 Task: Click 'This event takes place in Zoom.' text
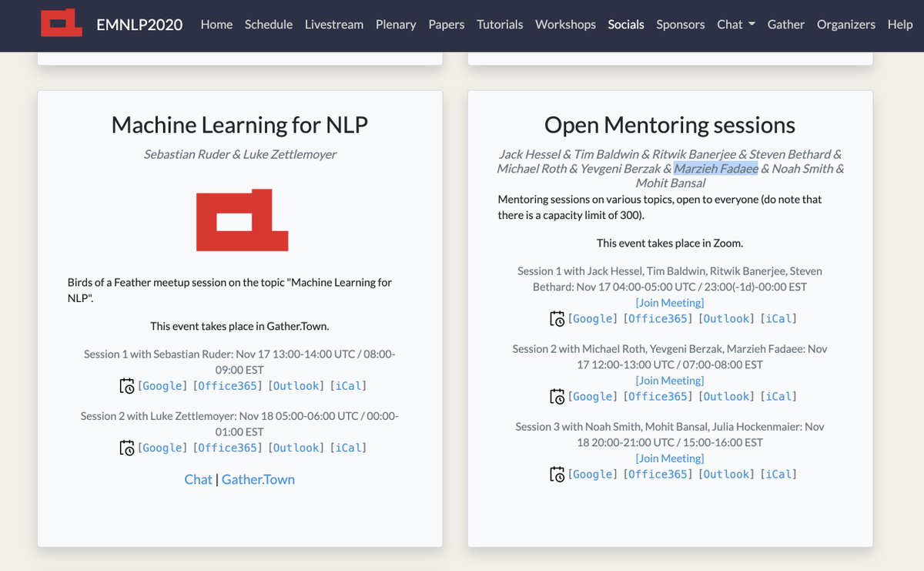click(x=670, y=243)
